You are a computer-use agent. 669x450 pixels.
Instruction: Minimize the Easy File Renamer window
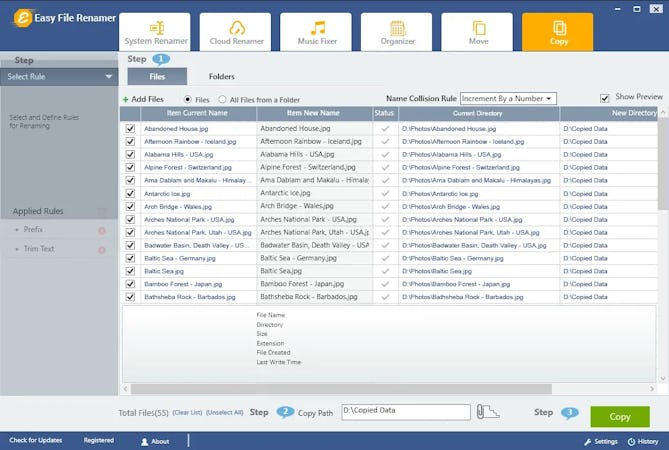pyautogui.click(x=617, y=9)
